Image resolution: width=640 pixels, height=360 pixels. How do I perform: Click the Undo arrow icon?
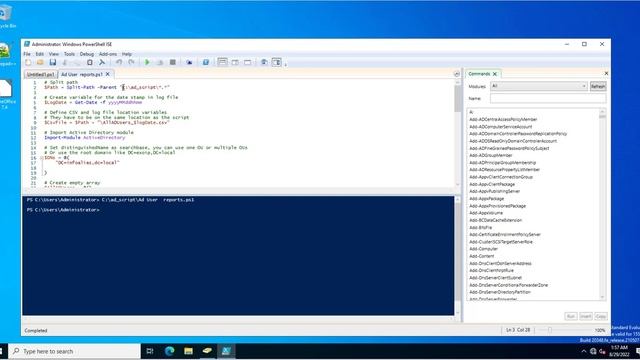click(119, 62)
